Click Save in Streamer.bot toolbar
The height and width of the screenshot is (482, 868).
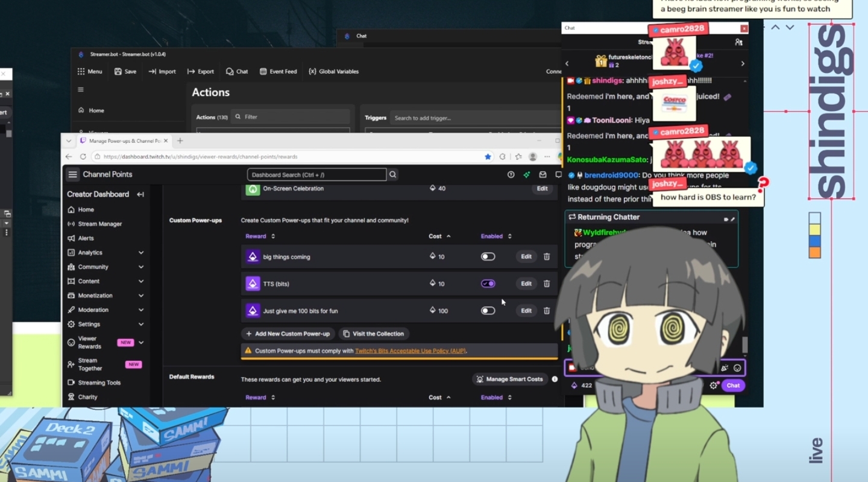(125, 71)
